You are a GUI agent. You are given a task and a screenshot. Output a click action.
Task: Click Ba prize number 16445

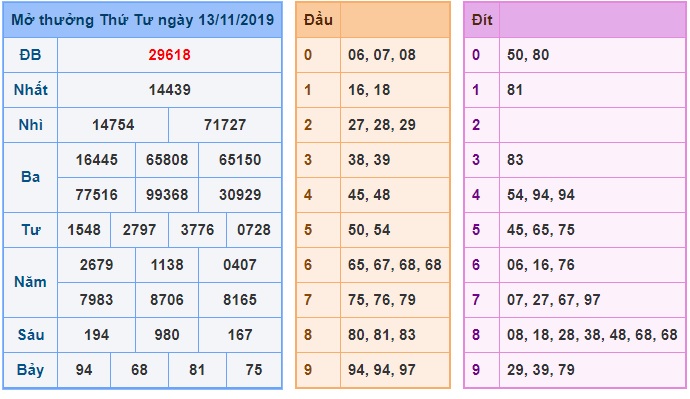pyautogui.click(x=96, y=160)
